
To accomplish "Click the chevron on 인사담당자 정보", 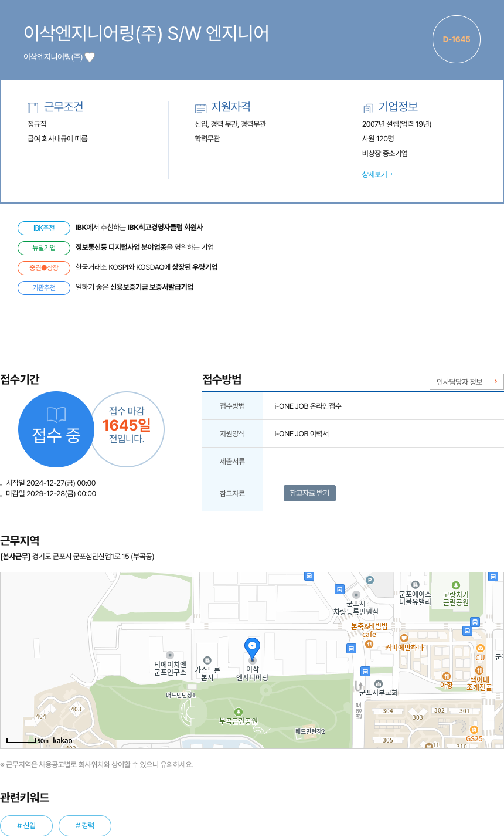I will click(x=495, y=382).
